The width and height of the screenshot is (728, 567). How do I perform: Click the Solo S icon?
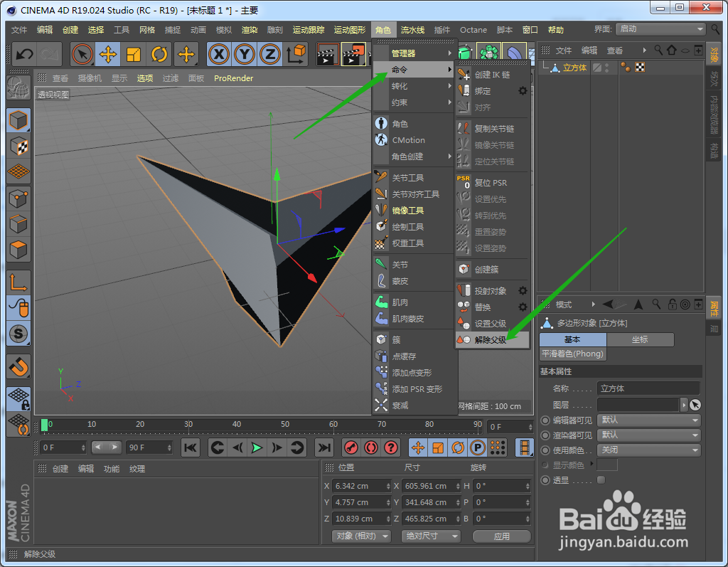[x=18, y=333]
